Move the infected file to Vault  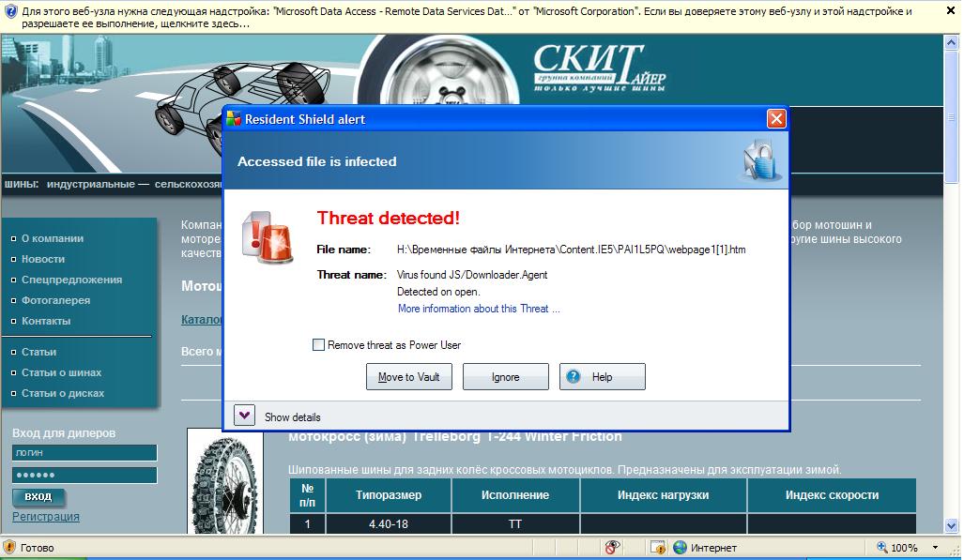pyautogui.click(x=409, y=377)
